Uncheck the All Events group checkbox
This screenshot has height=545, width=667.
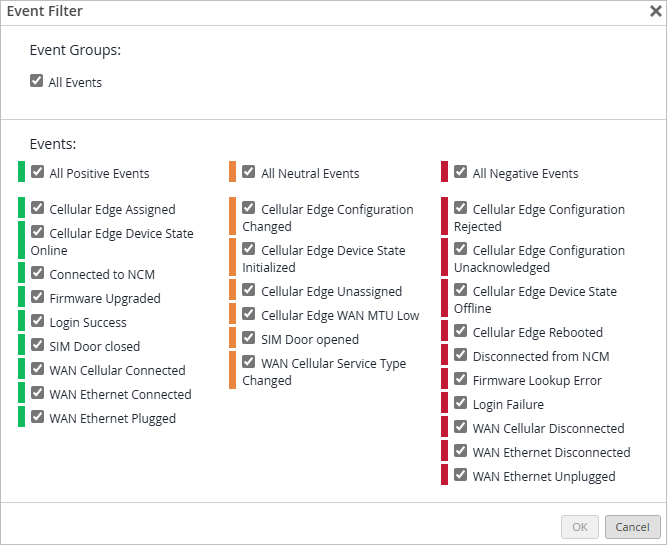coord(37,81)
